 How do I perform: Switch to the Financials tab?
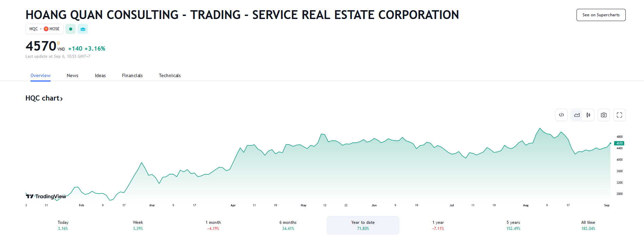tap(132, 75)
